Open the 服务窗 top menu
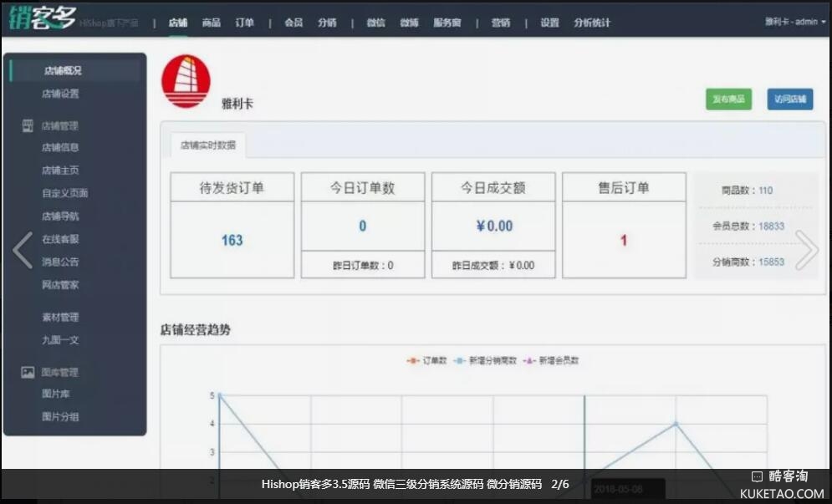 (x=447, y=23)
